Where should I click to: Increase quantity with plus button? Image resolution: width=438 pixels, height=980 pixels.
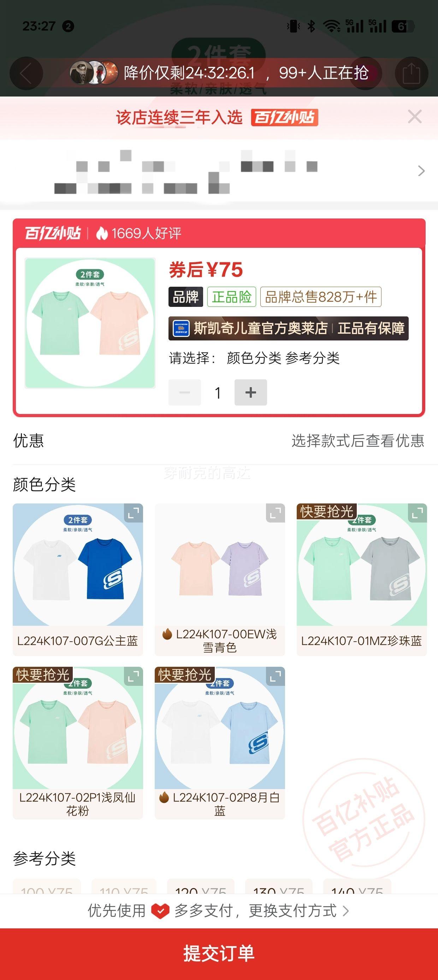click(250, 392)
